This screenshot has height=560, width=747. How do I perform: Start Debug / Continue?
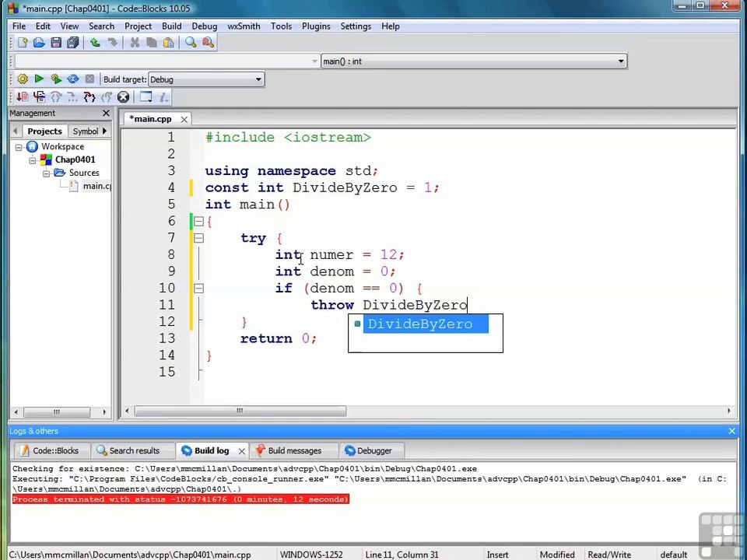tap(23, 97)
